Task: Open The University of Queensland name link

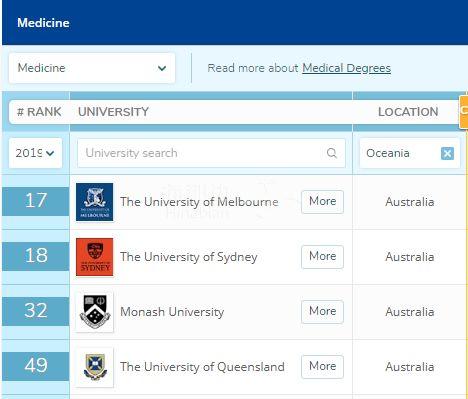Action: pyautogui.click(x=202, y=367)
